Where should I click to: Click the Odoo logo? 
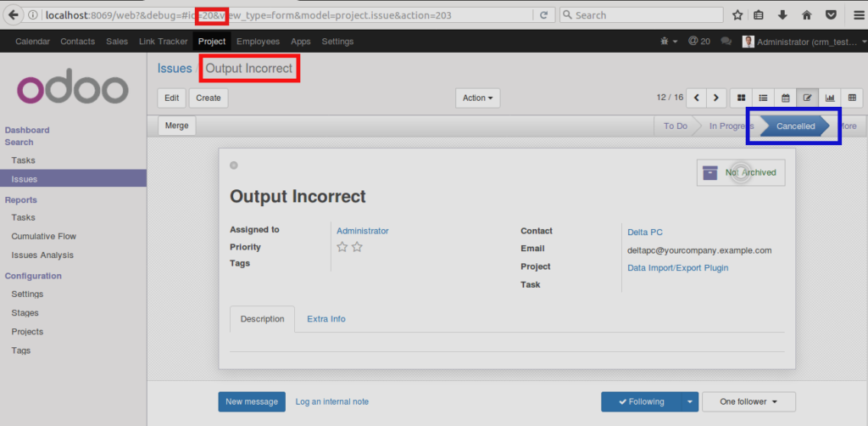[x=73, y=87]
